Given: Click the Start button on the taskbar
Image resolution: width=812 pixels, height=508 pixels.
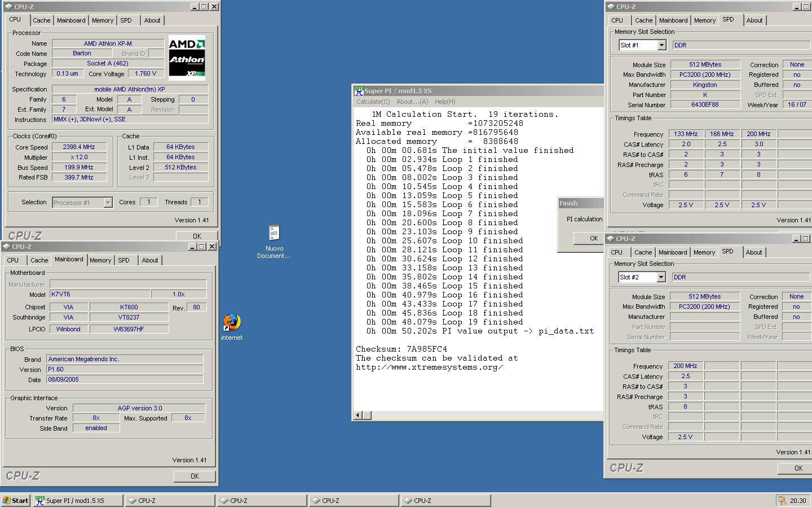Looking at the screenshot, I should pyautogui.click(x=15, y=500).
